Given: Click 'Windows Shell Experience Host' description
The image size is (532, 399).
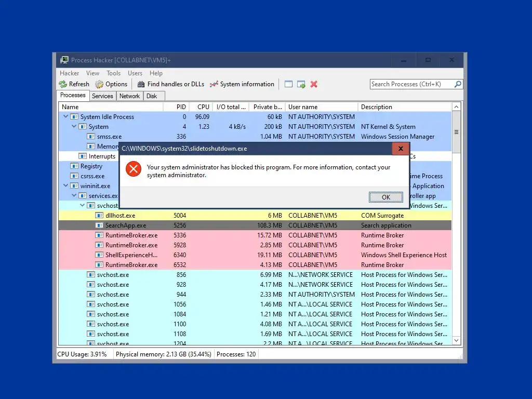Looking at the screenshot, I should (404, 255).
